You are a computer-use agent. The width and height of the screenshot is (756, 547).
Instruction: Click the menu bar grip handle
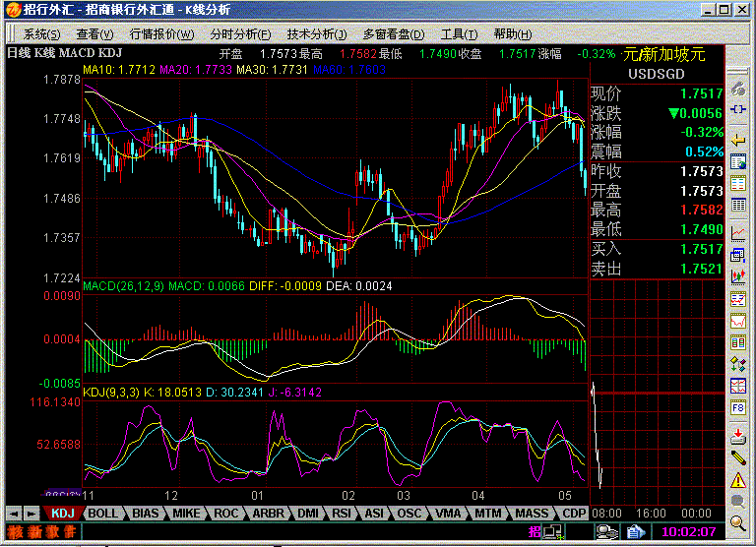point(11,33)
